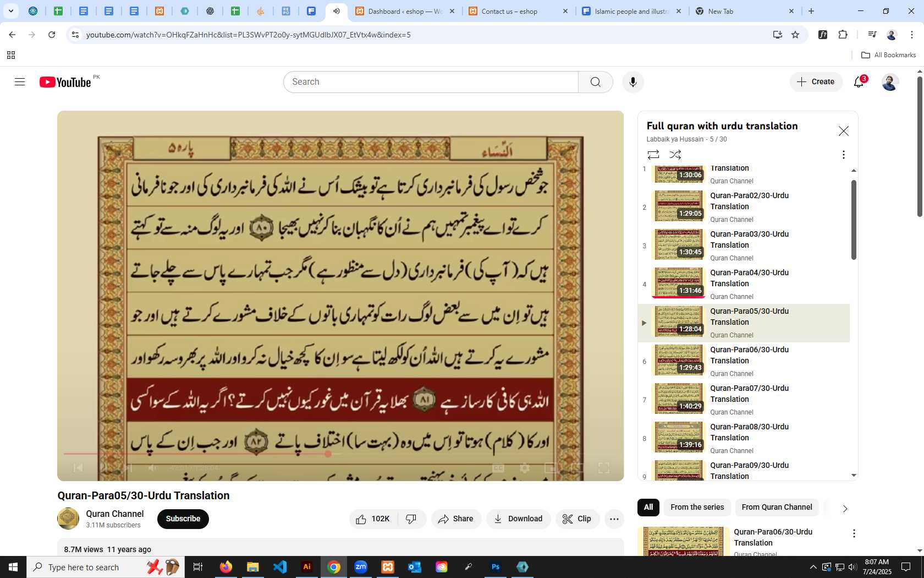The height and width of the screenshot is (578, 924).
Task: Skip to previous video control
Action: [x=78, y=468]
